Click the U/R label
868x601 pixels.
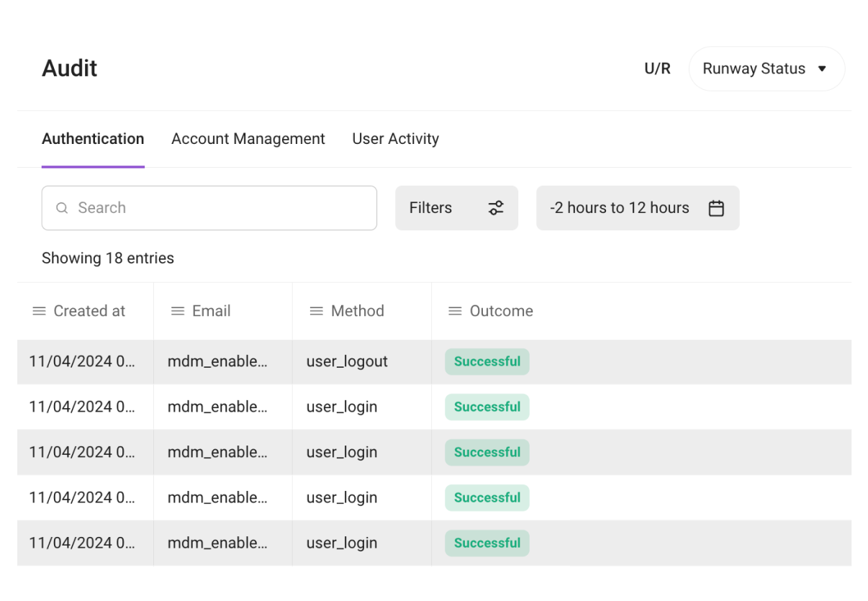pos(657,69)
